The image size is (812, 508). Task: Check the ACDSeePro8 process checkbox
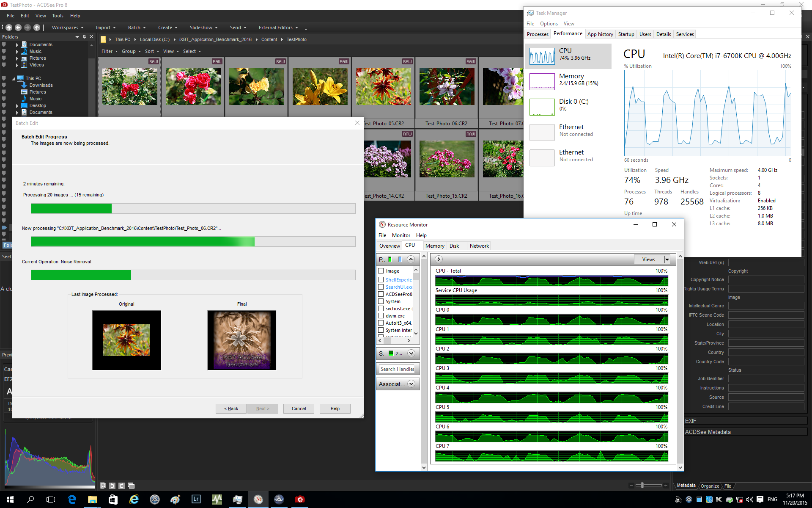tap(381, 294)
